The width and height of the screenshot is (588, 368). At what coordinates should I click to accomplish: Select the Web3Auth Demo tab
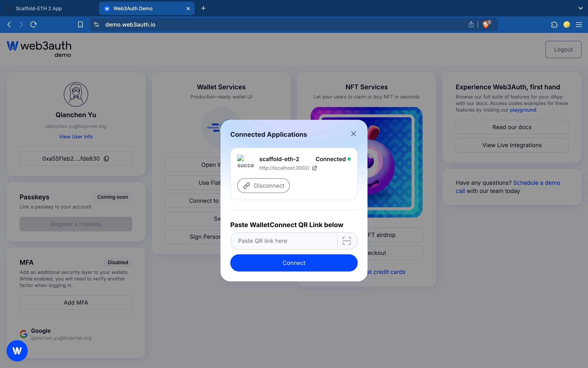click(147, 9)
